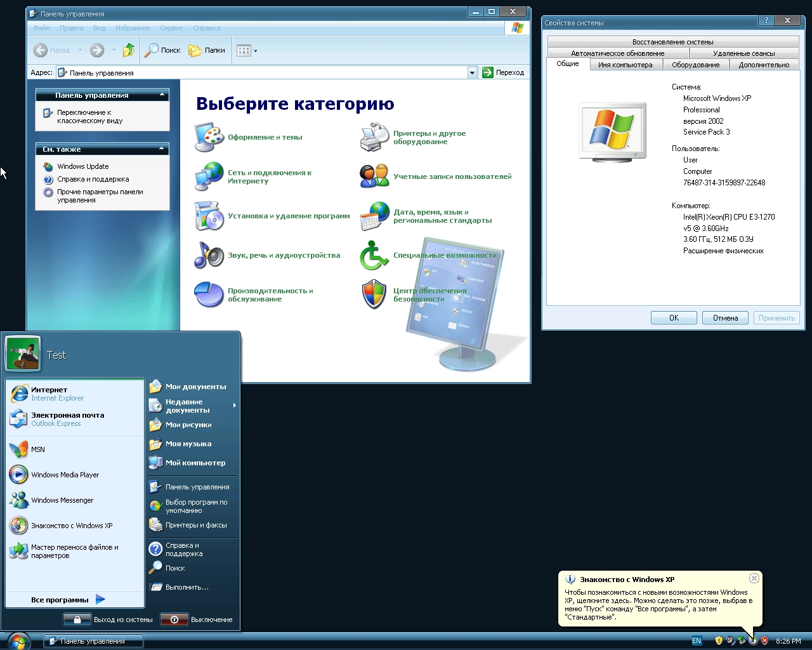Screen dimensions: 812x650
Task: Open "Звук, речь и аудиоустройства"
Action: pyautogui.click(x=285, y=255)
